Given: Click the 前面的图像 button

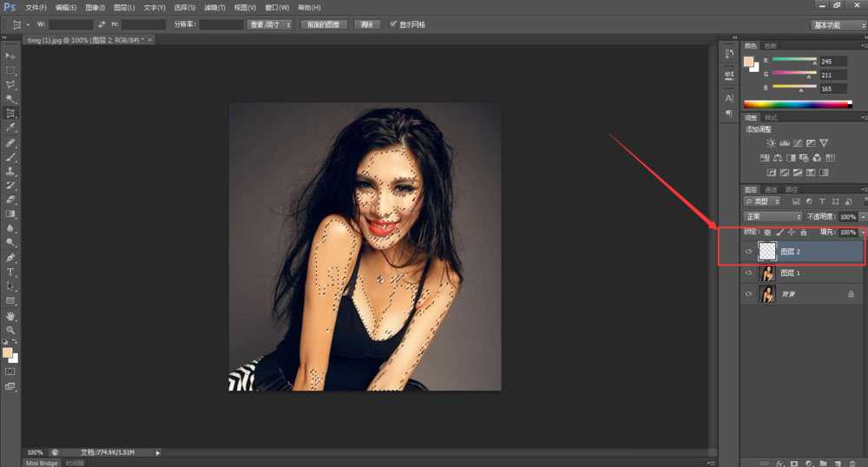Looking at the screenshot, I should (324, 25).
